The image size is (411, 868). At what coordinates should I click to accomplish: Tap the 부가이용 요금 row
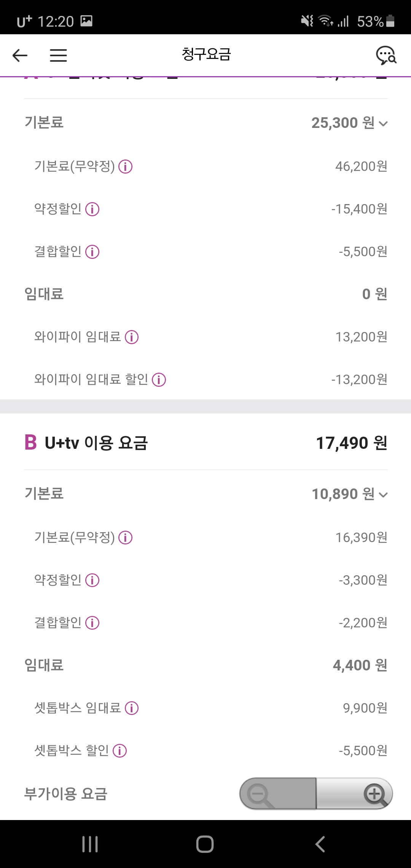point(66,794)
